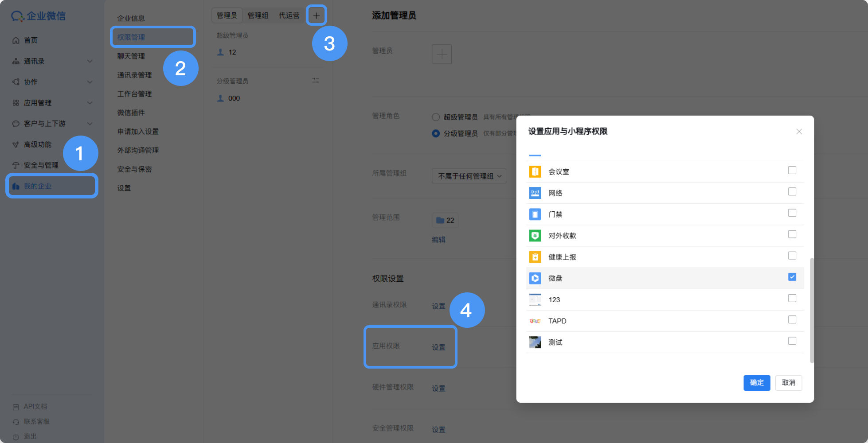Click the 高级功能 icon
The width and height of the screenshot is (868, 443).
point(16,144)
